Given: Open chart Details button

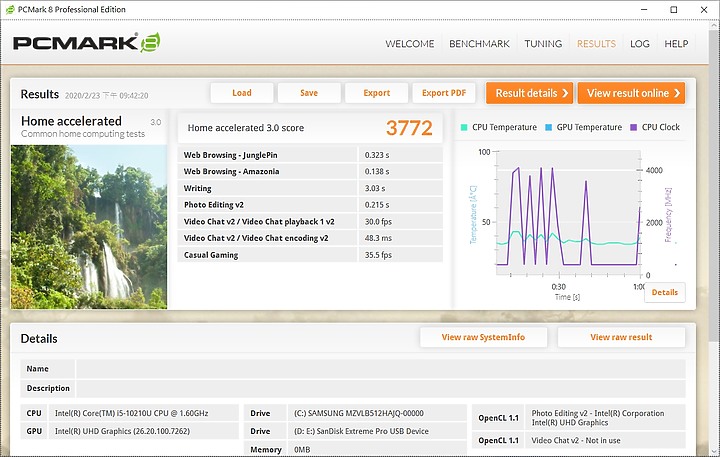Looking at the screenshot, I should point(664,293).
